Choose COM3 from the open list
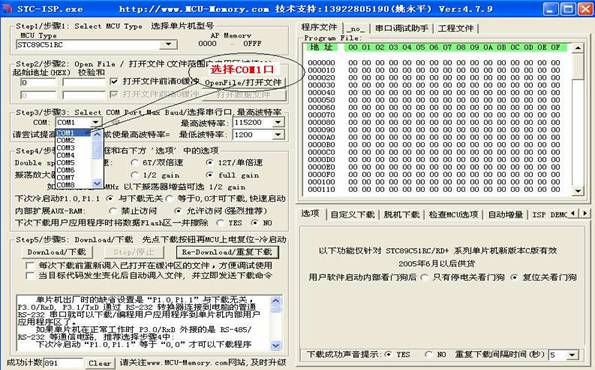595x370 pixels. tap(66, 148)
